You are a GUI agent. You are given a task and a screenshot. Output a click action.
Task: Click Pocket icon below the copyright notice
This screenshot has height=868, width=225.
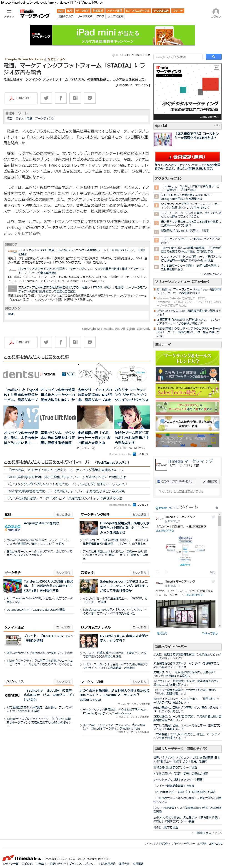(90, 342)
